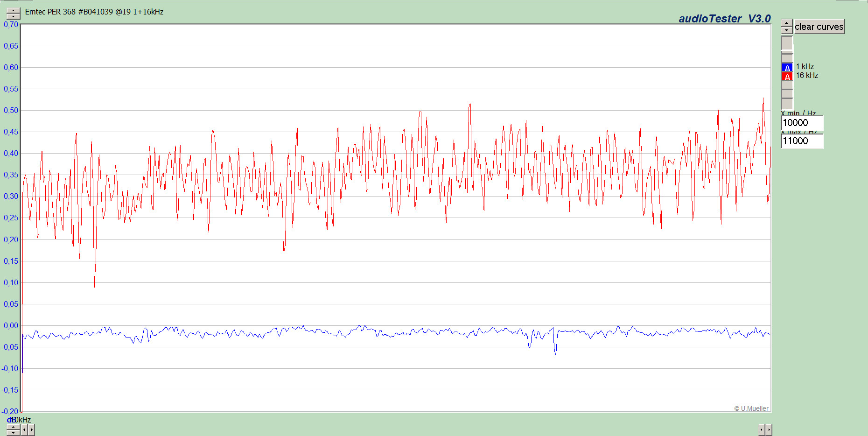
Task: Click bottom-left Y-axis minimum up arrow
Action: [14, 427]
